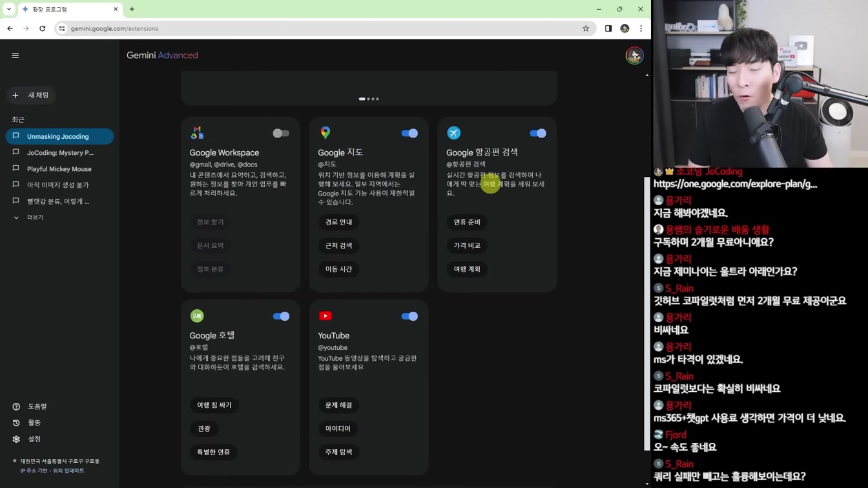Open the browser side panel icon
868x488 pixels.
[x=608, y=28]
